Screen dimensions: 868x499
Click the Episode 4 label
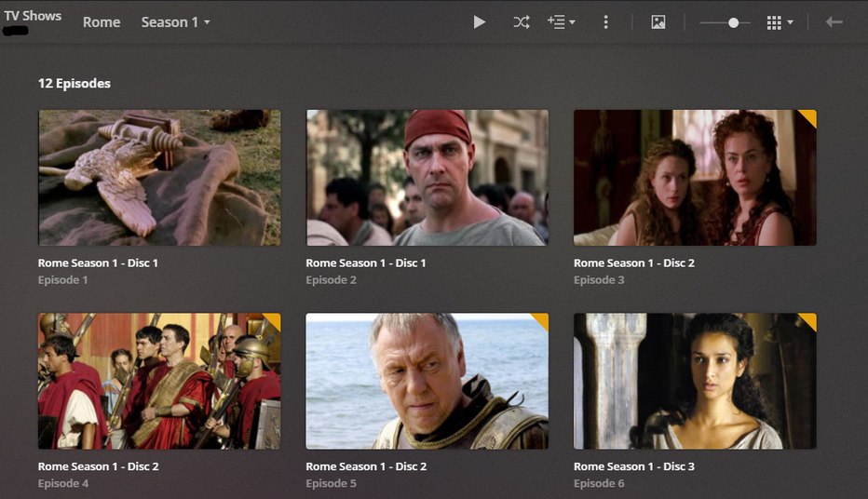[x=63, y=483]
